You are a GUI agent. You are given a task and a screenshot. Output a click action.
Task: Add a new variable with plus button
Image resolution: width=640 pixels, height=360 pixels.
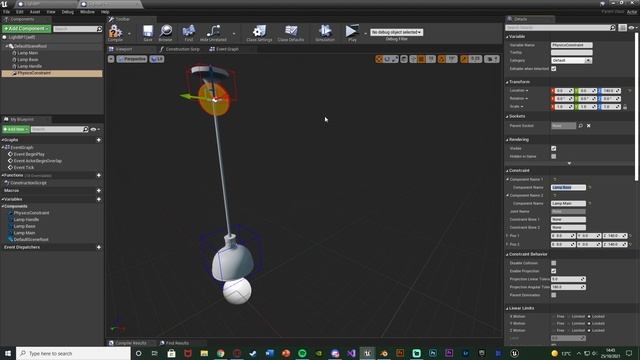(x=99, y=200)
